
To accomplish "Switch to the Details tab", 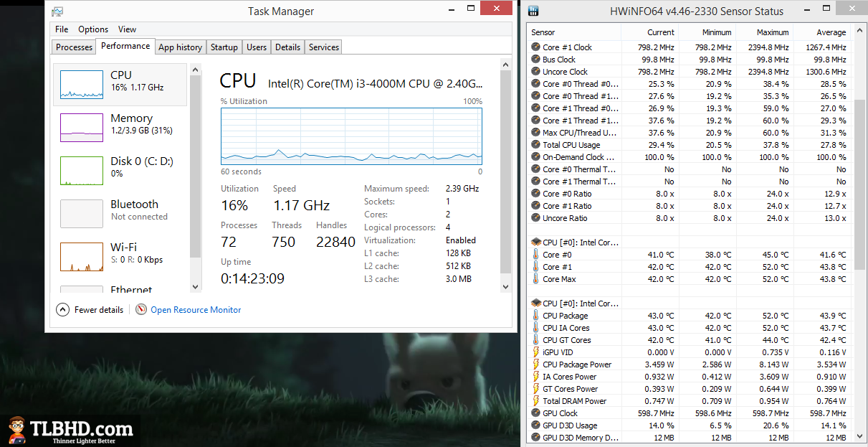I will pos(287,47).
